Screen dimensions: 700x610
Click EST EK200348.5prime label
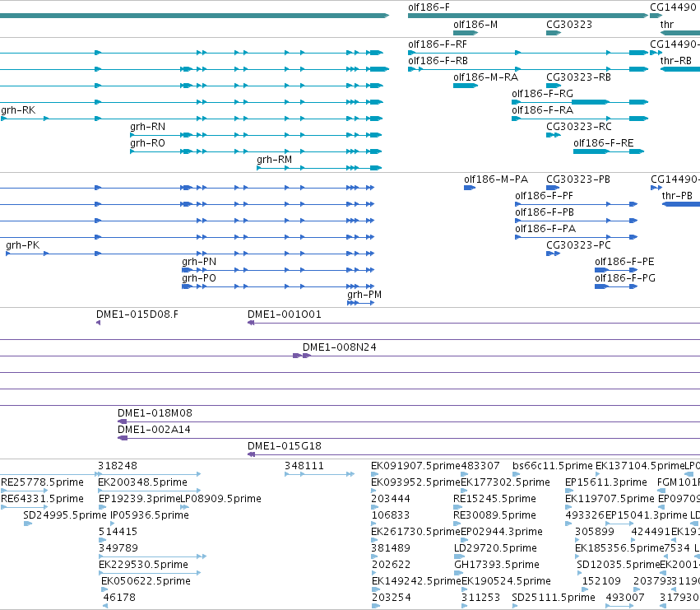click(x=143, y=483)
